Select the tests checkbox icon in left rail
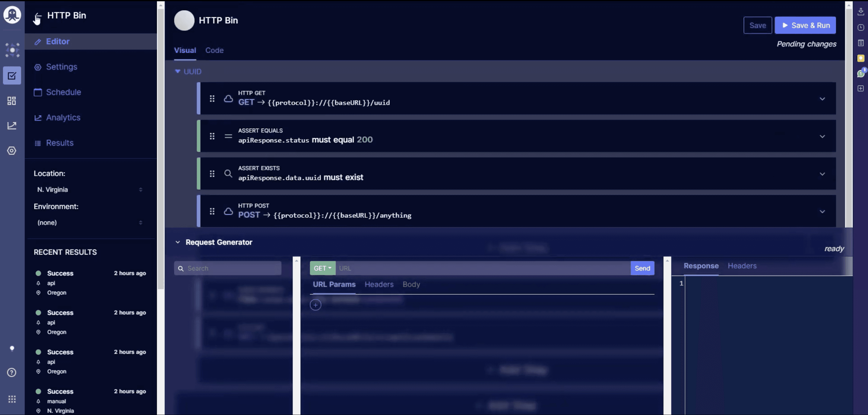868x415 pixels. coord(12,75)
